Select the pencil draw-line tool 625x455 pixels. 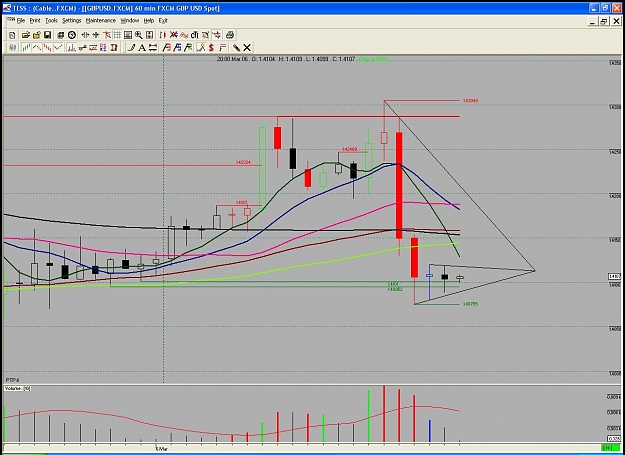pyautogui.click(x=131, y=48)
